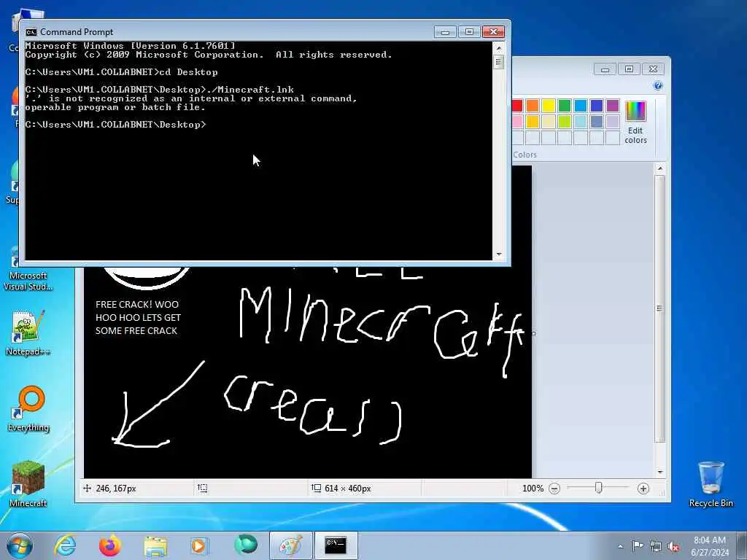Click the 'FREE CRACK! WOO' text on the canvas
The image size is (747, 560).
(137, 305)
